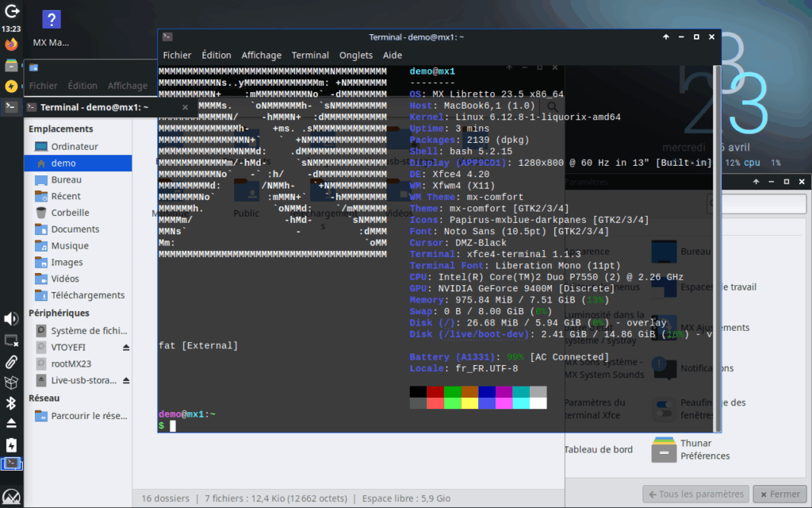Open the logout icon on the panel
Viewport: 812px width, 508px height.
pos(11,10)
